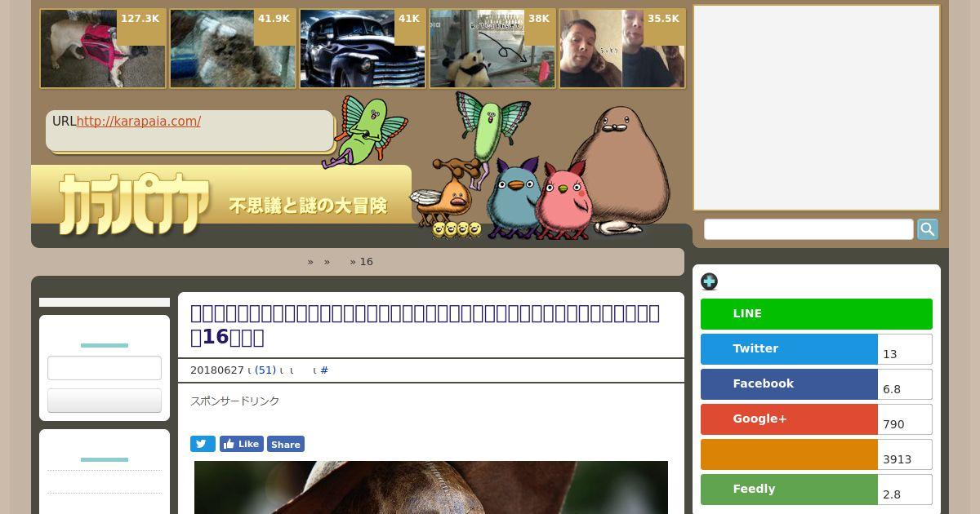Click the Karapaia site logo banner

click(x=221, y=197)
